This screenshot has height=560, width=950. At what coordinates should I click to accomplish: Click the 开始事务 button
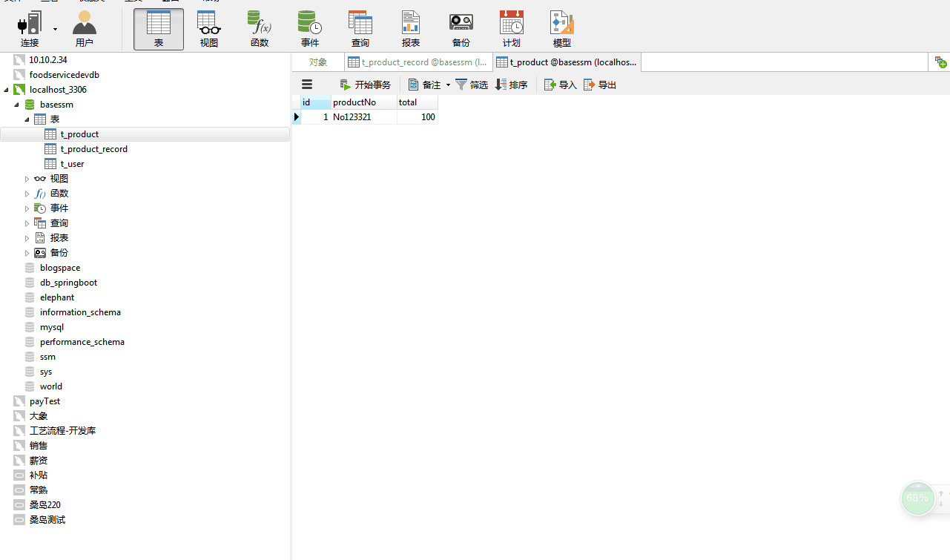tap(365, 85)
